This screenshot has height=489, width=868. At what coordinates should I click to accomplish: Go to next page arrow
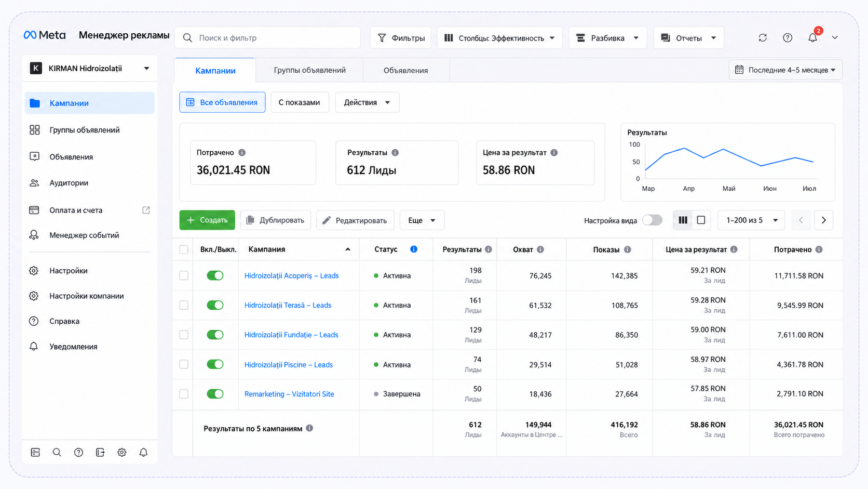click(823, 220)
